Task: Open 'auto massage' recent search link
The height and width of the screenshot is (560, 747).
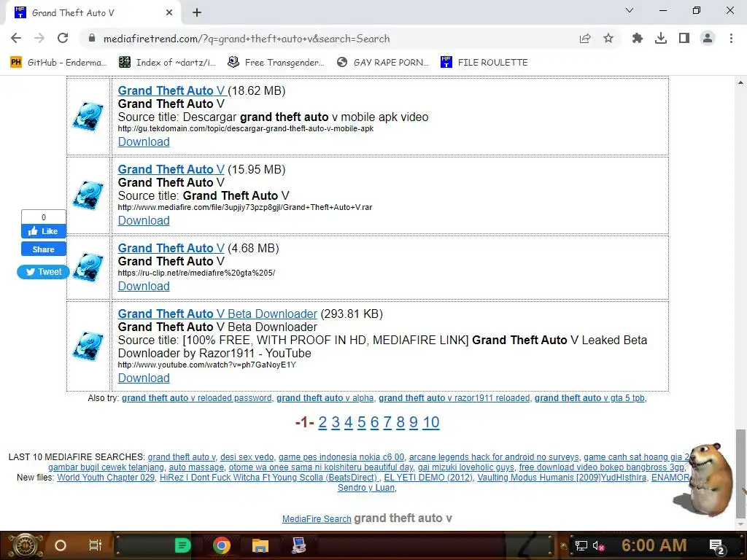Action: 196,467
